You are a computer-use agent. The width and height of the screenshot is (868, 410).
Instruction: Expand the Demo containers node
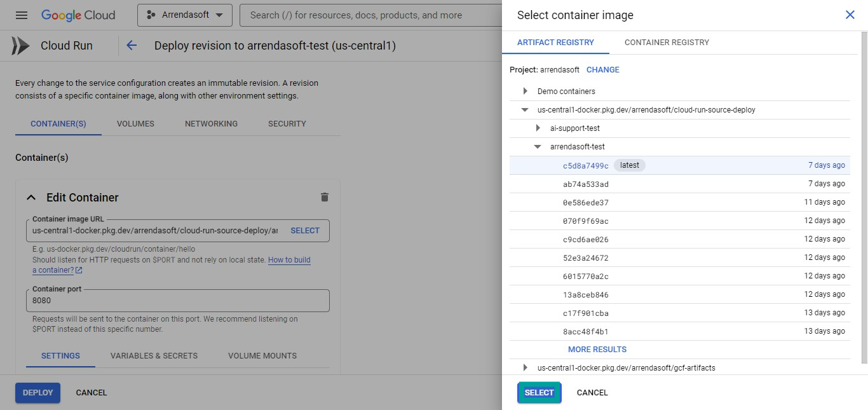pyautogui.click(x=525, y=92)
